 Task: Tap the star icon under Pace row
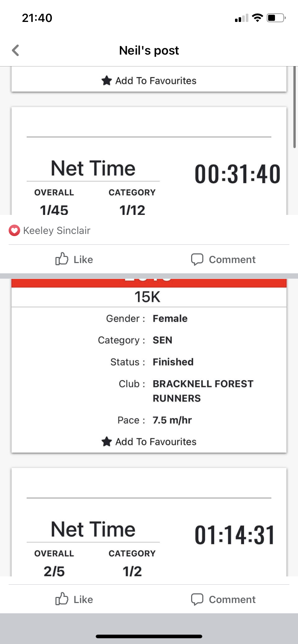107,441
